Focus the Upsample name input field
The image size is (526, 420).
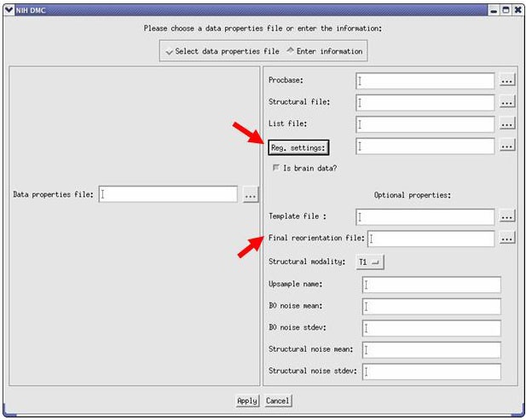431,285
